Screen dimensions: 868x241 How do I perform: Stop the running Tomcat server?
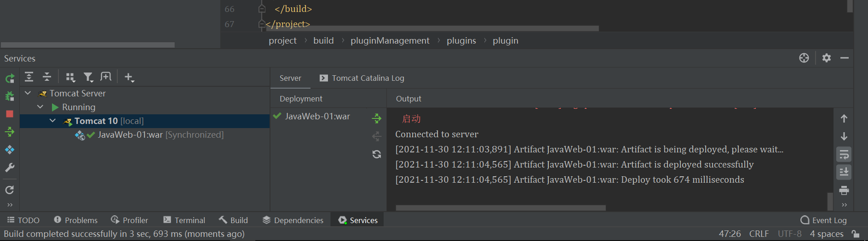coord(10,114)
